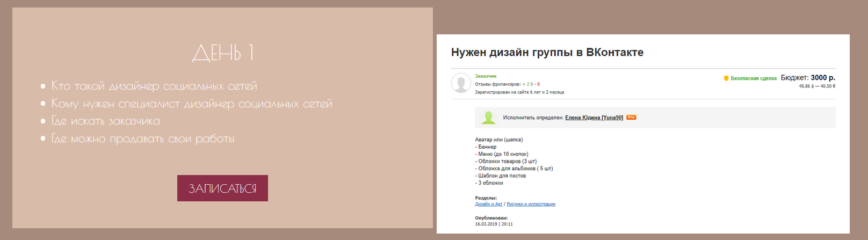Screen dimensions: 868x240
Task: Open the customer avatar icon
Action: click(x=461, y=83)
